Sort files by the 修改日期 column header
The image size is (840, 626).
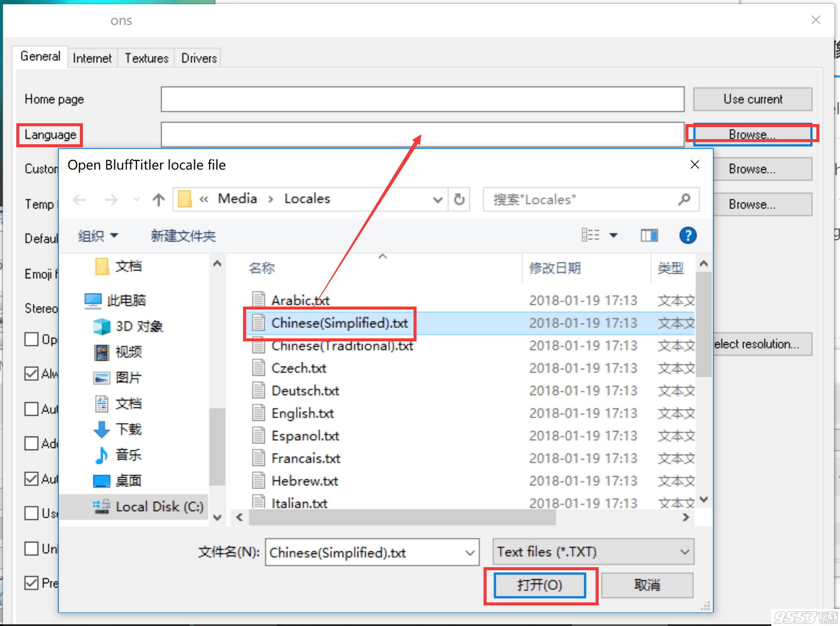pyautogui.click(x=555, y=268)
